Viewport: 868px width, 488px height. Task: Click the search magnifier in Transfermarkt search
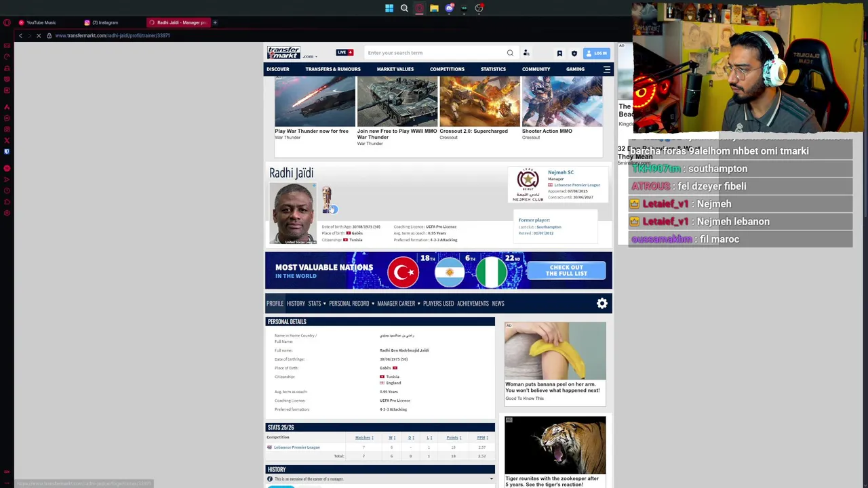[x=510, y=53]
